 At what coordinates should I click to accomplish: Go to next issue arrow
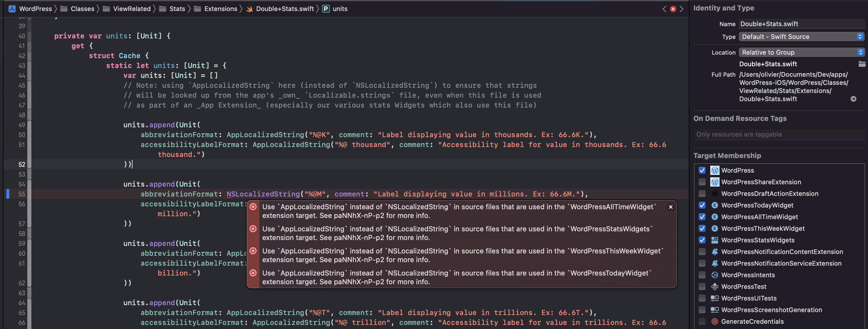(x=681, y=9)
